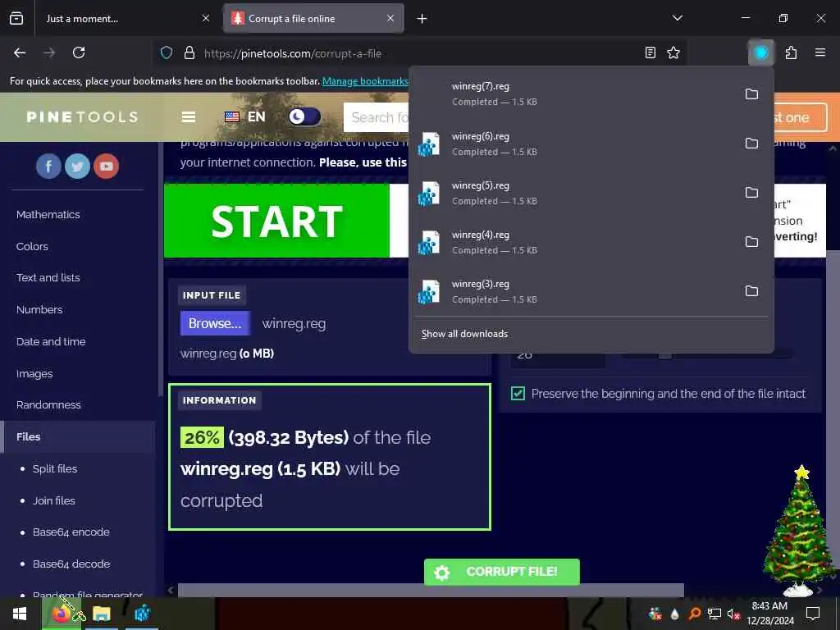Close the 'Corrupt a file online' tab
Viewport: 840px width, 630px height.
click(x=390, y=19)
